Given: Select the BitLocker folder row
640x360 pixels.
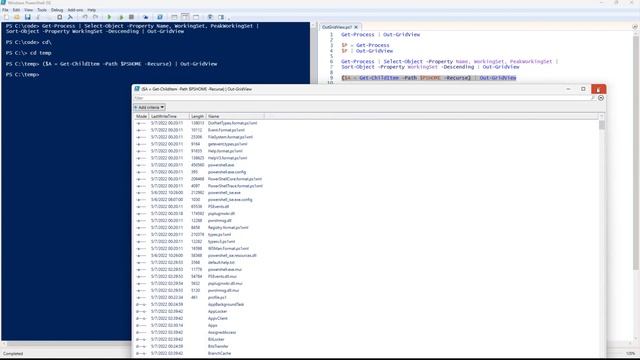Looking at the screenshot, I should coord(366,339).
